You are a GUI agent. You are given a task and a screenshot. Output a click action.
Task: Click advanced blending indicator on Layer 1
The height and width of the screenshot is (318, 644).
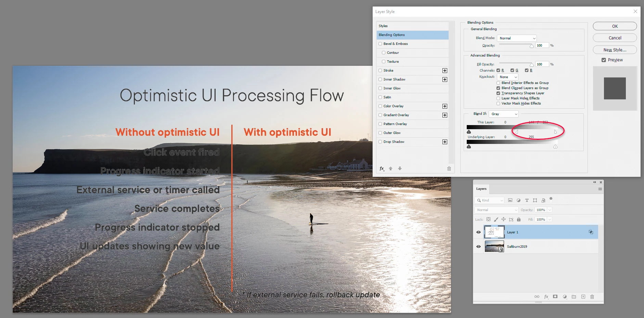point(591,232)
